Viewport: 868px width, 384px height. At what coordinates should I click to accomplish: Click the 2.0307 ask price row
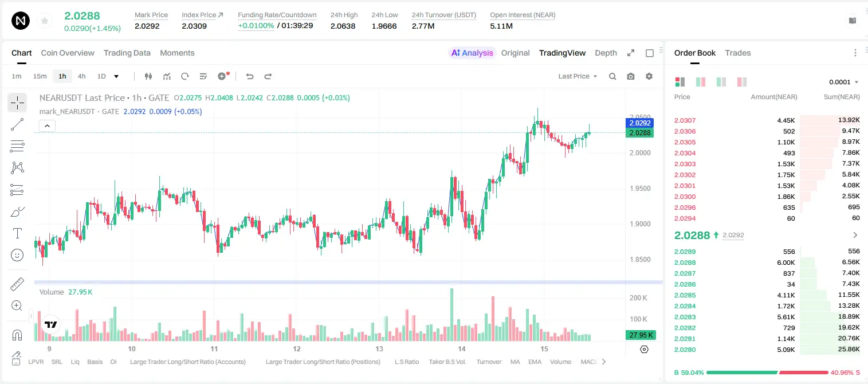coord(767,120)
